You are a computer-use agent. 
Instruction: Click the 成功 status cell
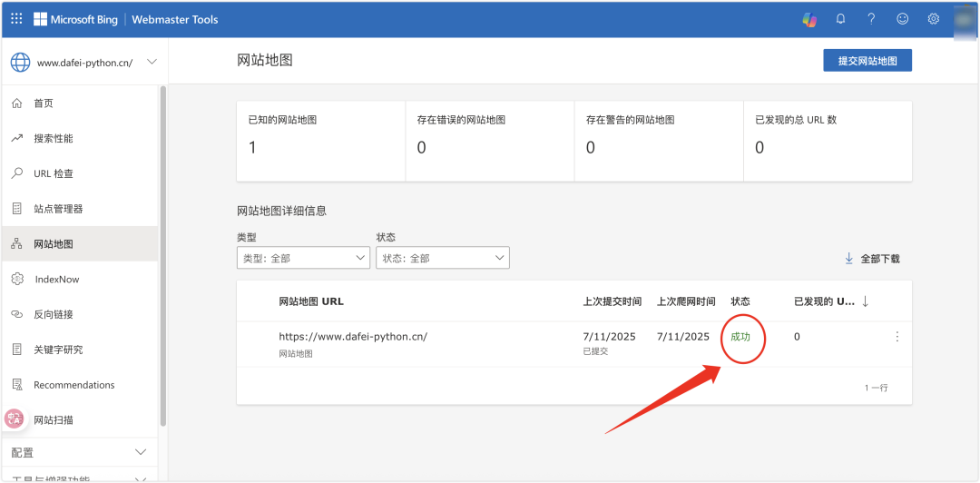click(x=740, y=337)
